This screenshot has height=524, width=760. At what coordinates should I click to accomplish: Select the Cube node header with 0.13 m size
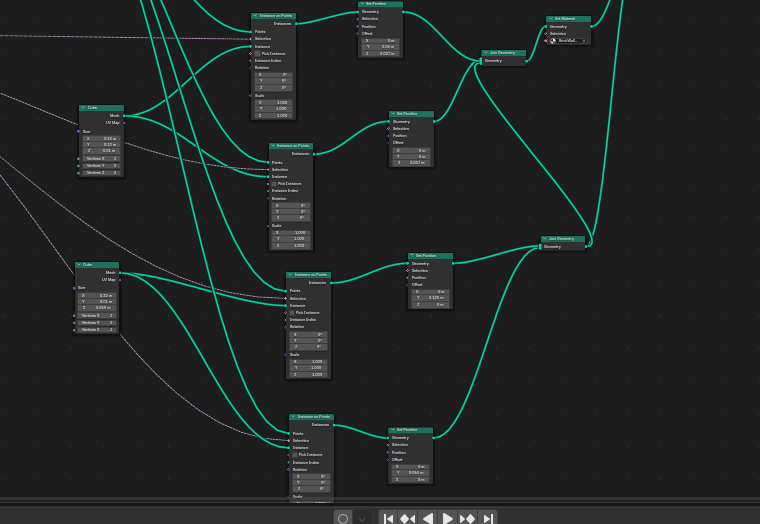click(x=105, y=108)
